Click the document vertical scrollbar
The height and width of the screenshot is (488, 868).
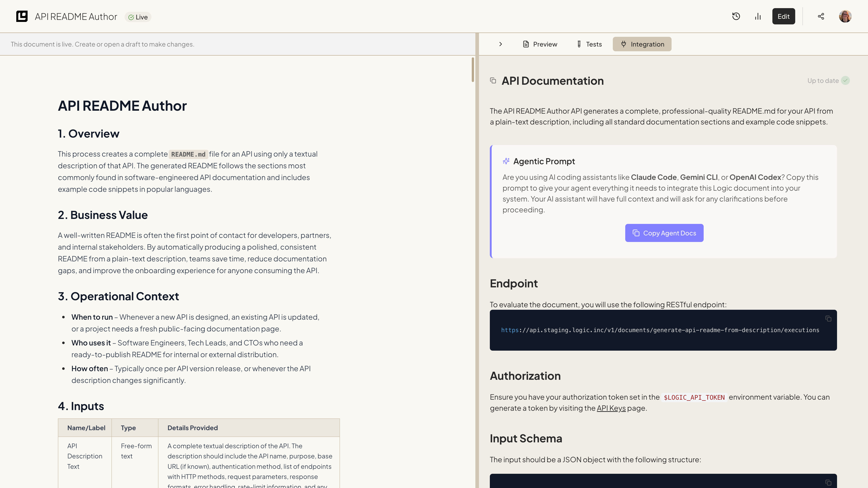coord(473,70)
